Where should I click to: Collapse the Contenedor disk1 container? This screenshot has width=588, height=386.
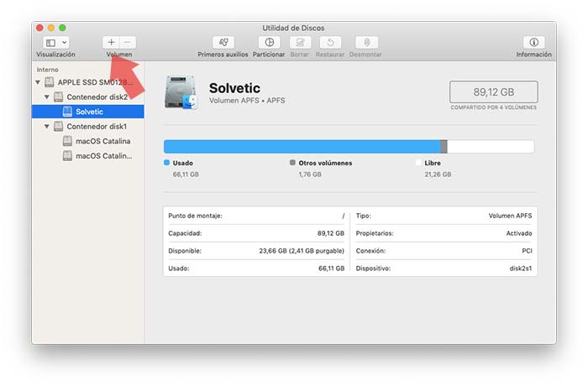[x=47, y=127]
